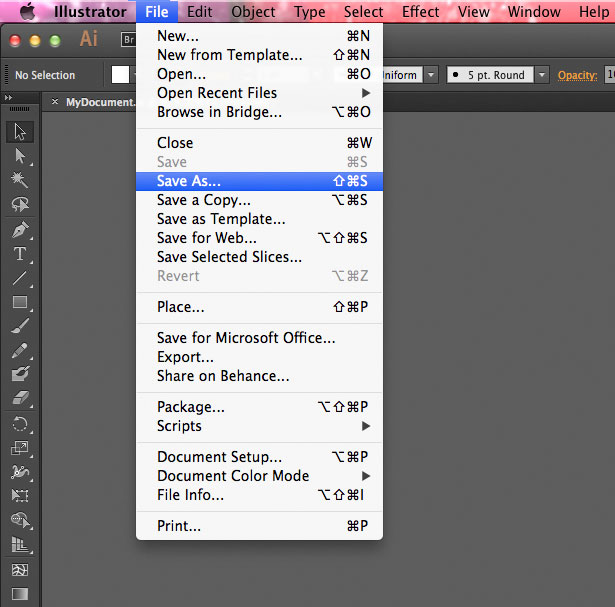Select the Shape Builder tool
Image resolution: width=615 pixels, height=607 pixels.
click(20, 520)
